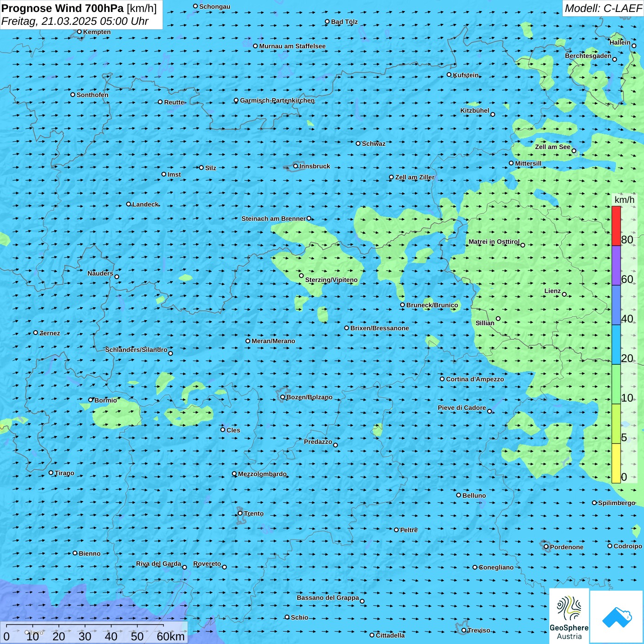This screenshot has width=644, height=644.
Task: Click the Belluno location dot
Action: [x=458, y=495]
